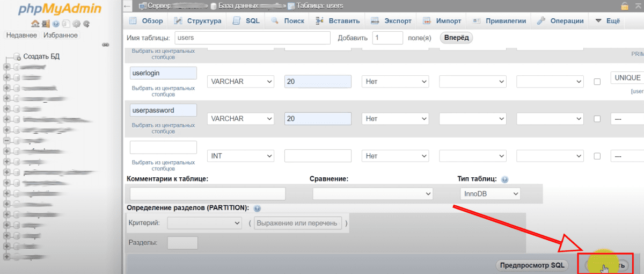Click the Комментарии к таблице input field
Viewport: 644px width, 274px height.
tap(208, 194)
